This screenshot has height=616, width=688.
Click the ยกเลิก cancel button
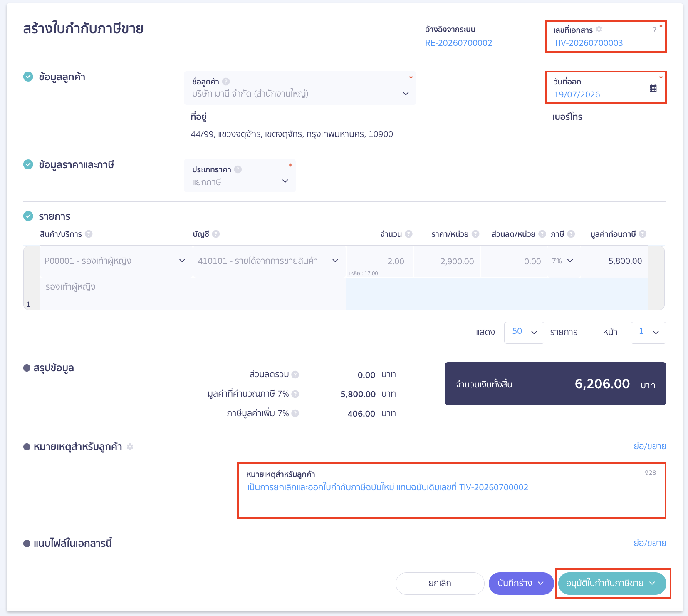pos(440,583)
